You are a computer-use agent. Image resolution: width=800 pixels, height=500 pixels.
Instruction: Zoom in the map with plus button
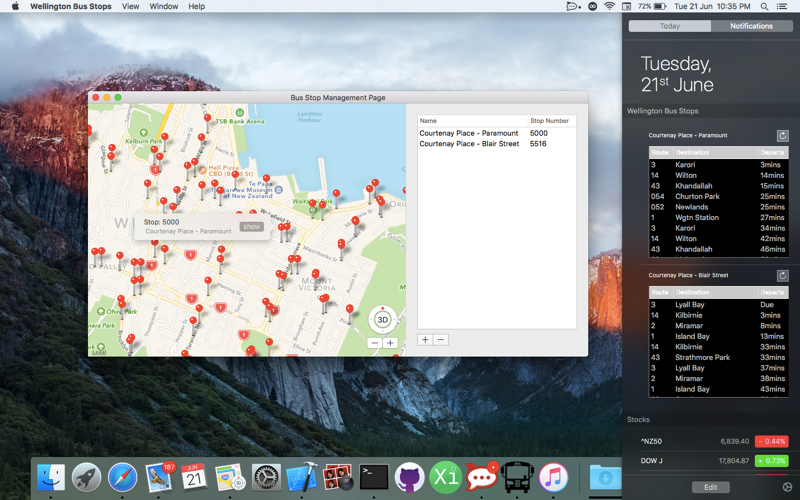pyautogui.click(x=390, y=343)
